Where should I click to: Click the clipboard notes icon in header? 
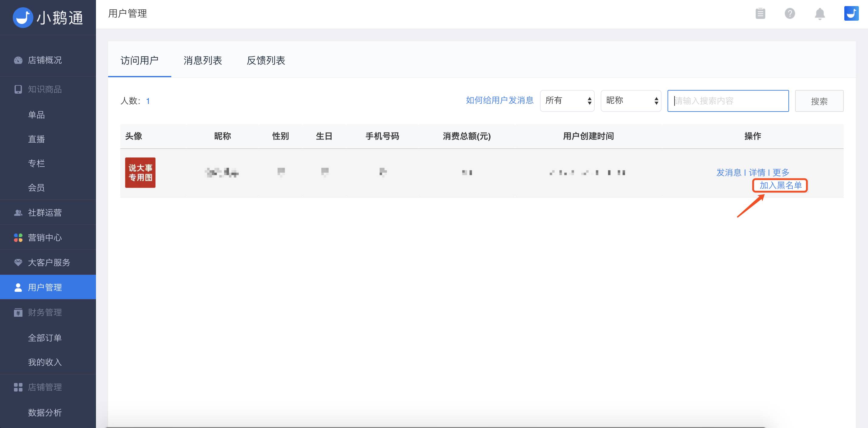click(760, 14)
